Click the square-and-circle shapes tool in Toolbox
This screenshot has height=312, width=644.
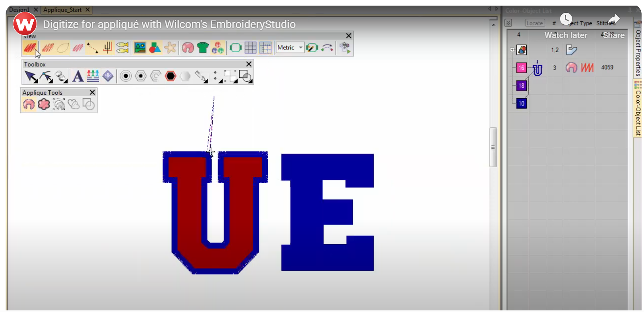click(x=245, y=76)
